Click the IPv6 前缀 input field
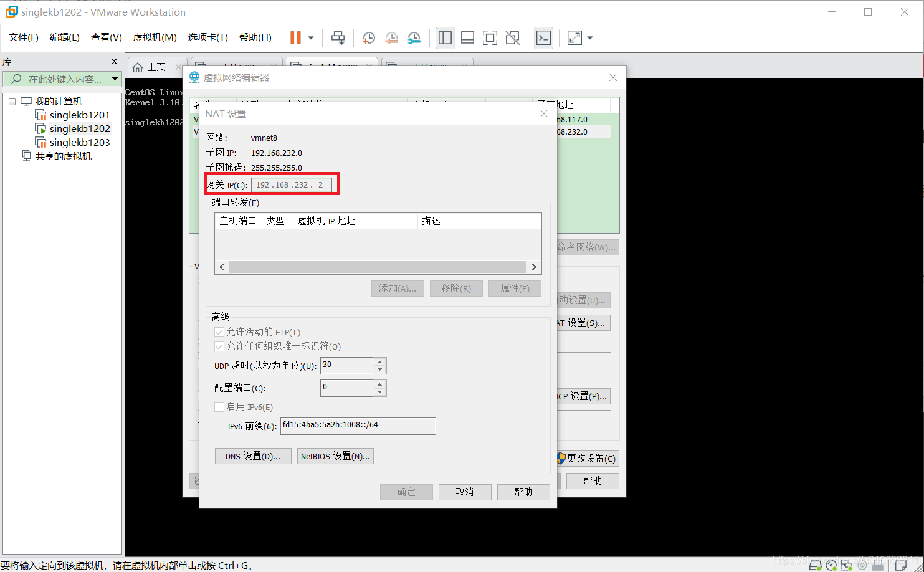 click(x=358, y=426)
